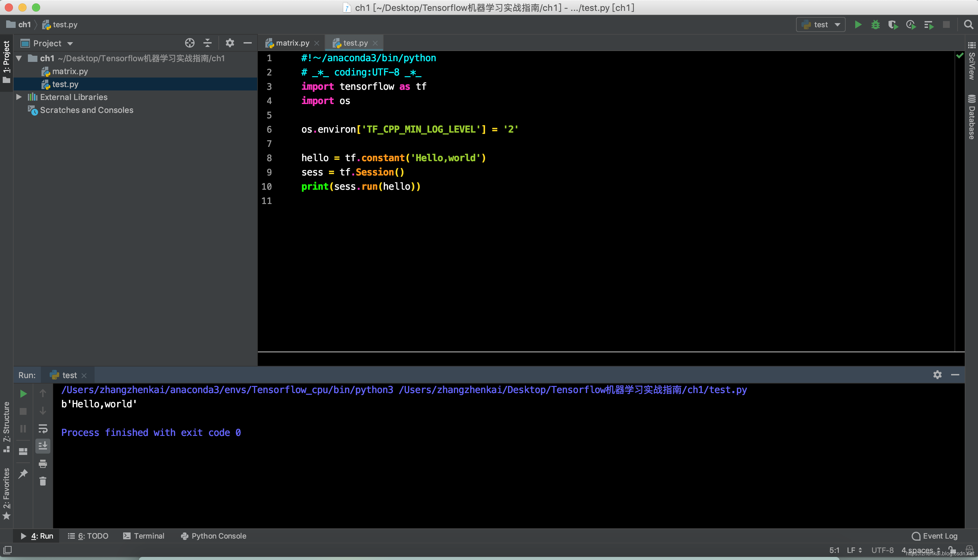
Task: Open Search Everywhere magnifier icon
Action: (968, 25)
